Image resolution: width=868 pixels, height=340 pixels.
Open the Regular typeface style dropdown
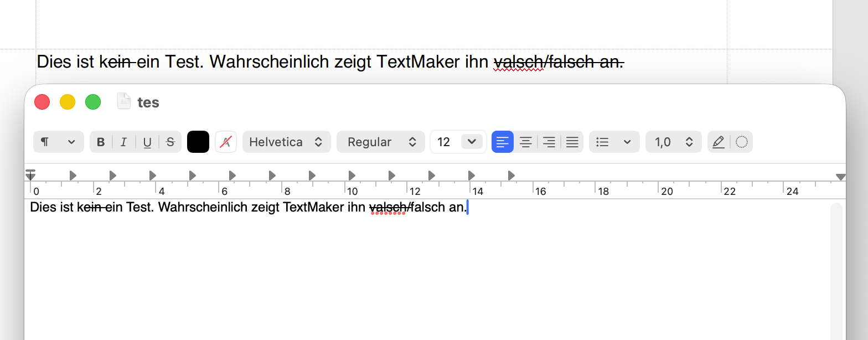[x=381, y=142]
